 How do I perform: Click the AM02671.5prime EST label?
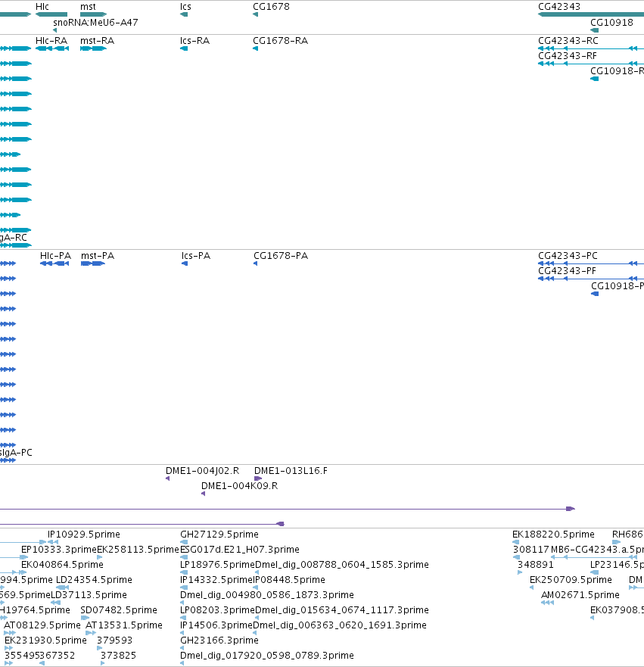click(x=580, y=595)
